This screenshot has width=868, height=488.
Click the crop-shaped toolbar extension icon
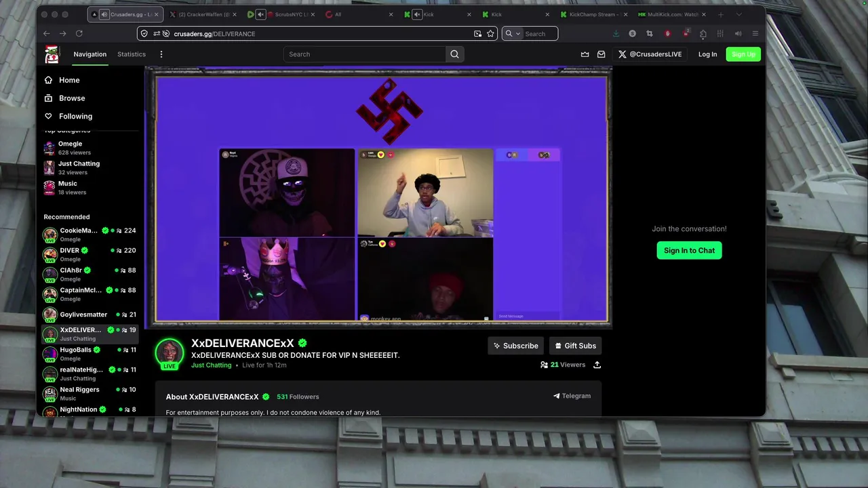click(650, 33)
